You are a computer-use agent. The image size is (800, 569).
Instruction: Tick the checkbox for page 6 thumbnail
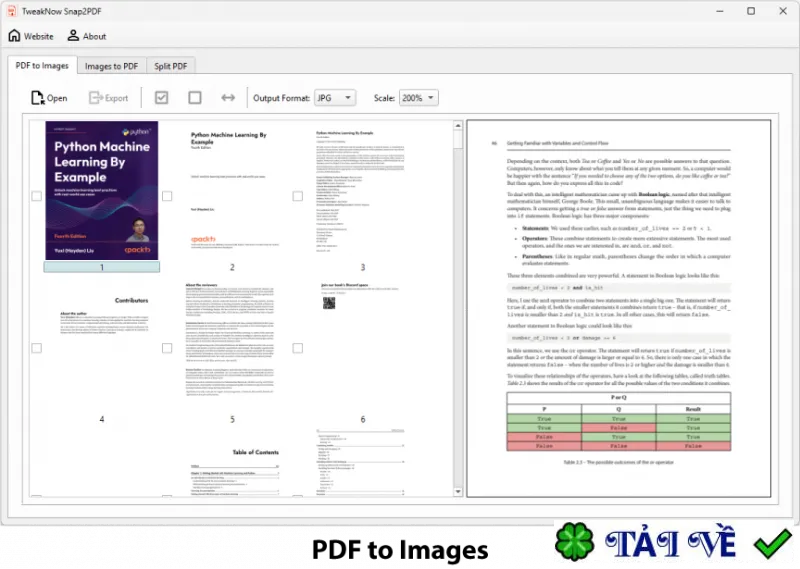[x=297, y=348]
